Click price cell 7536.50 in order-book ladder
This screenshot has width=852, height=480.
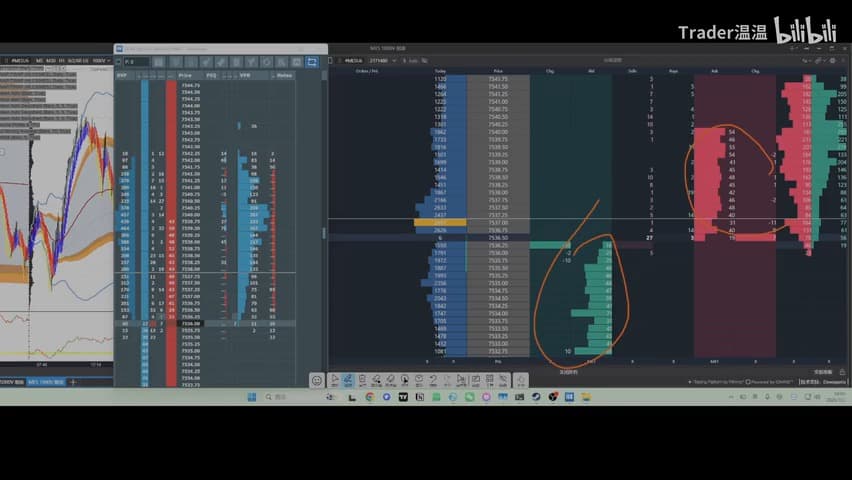pyautogui.click(x=498, y=238)
